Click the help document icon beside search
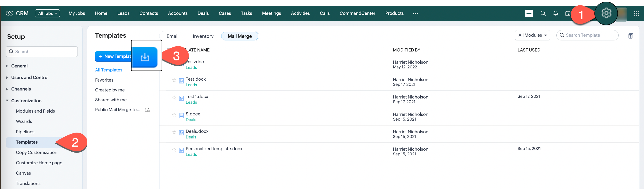This screenshot has width=644, height=189. 631,36
